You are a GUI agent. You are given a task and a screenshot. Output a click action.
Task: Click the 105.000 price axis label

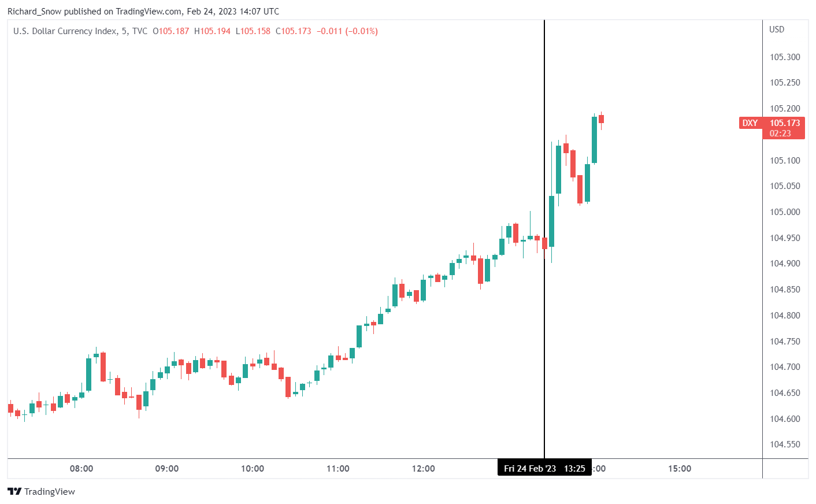[785, 212]
